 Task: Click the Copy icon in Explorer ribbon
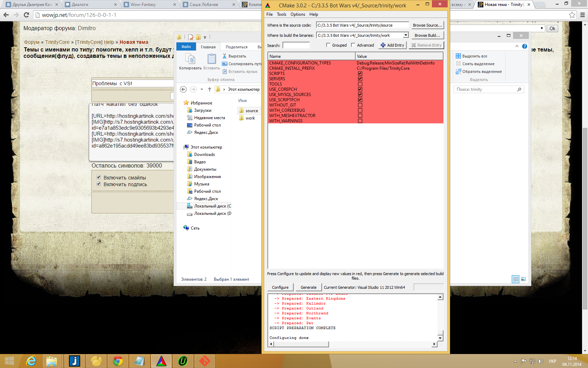tap(190, 59)
